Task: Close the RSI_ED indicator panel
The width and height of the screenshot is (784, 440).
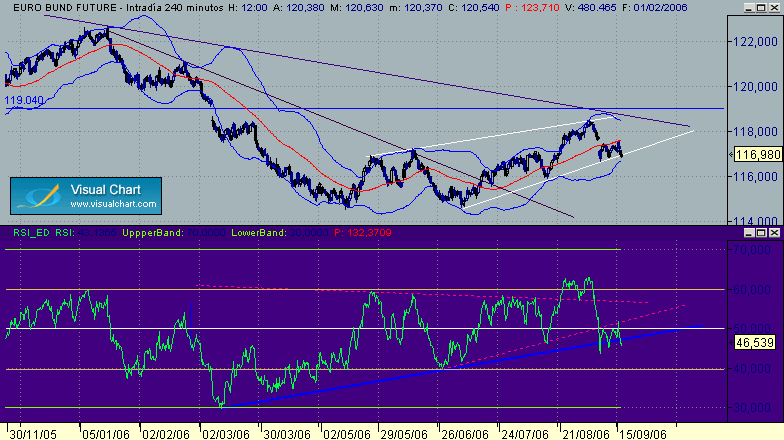Action: [774, 232]
